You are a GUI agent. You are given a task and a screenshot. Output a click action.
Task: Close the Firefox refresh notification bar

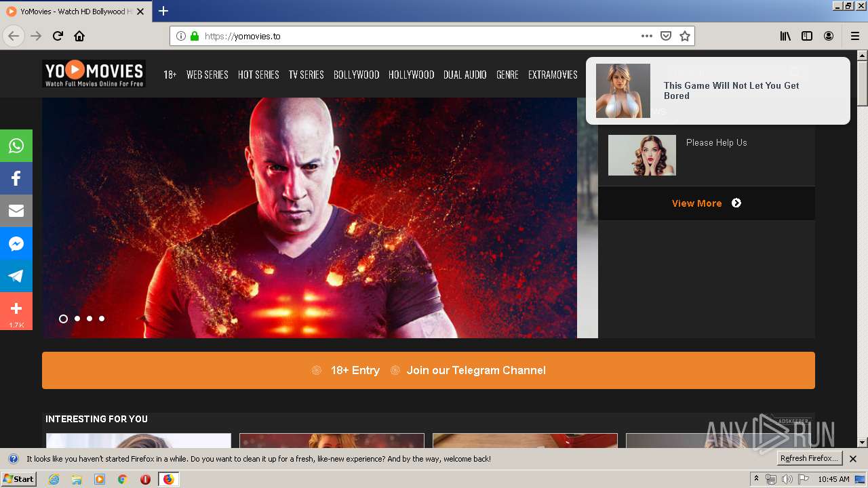(x=853, y=459)
